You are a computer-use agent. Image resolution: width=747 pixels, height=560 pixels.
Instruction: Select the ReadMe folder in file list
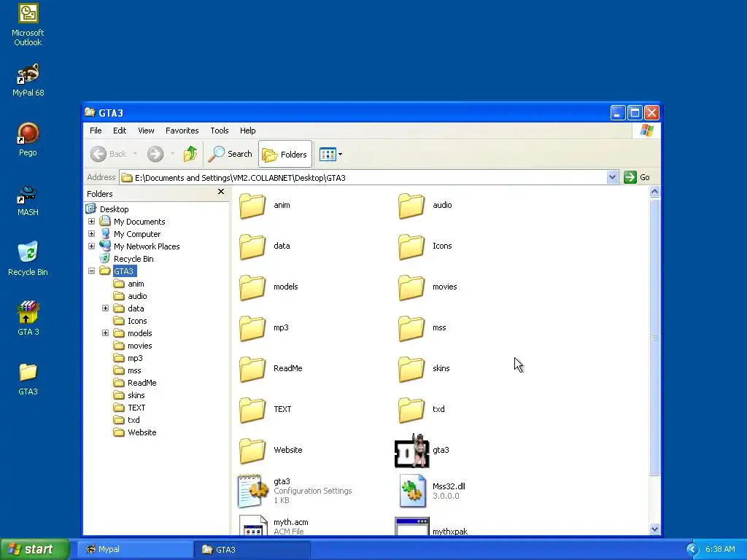coord(271,368)
